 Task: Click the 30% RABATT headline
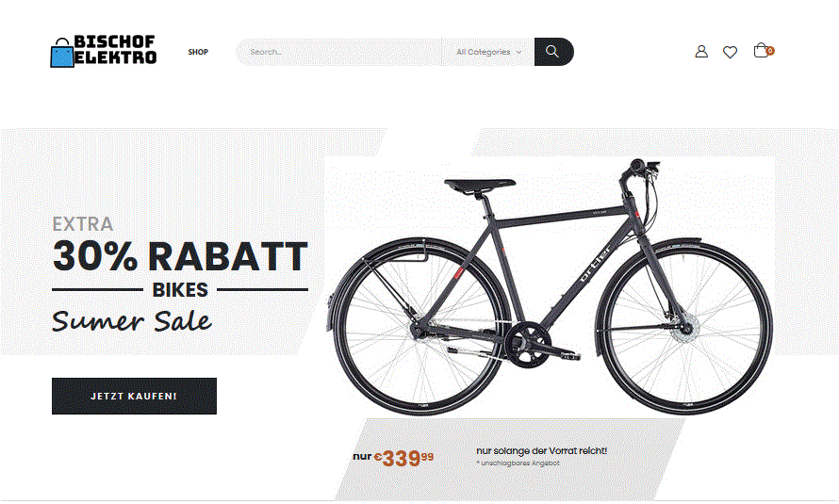(x=180, y=256)
